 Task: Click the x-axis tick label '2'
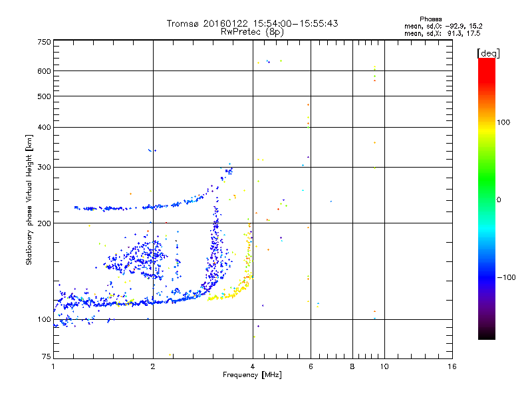point(153,366)
